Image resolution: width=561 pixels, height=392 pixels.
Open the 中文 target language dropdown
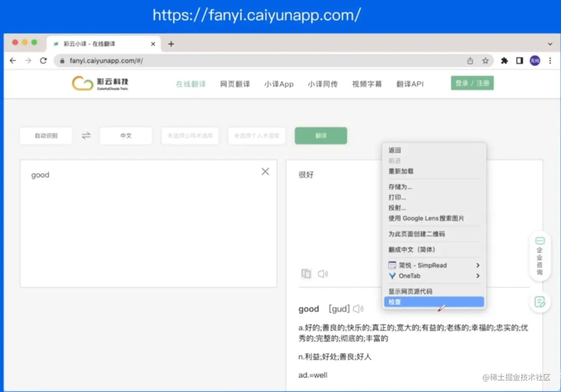(126, 136)
